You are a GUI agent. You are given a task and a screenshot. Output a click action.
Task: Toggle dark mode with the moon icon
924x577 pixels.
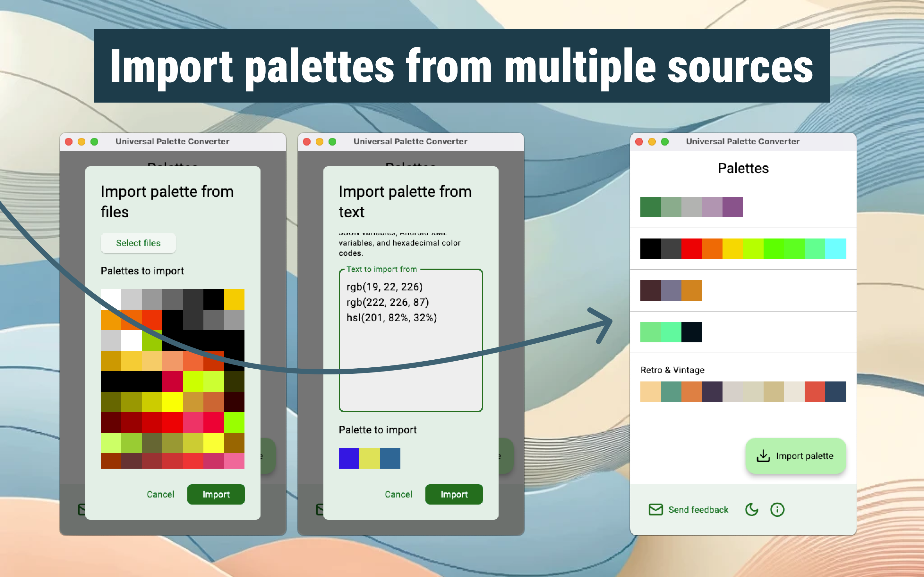(751, 509)
